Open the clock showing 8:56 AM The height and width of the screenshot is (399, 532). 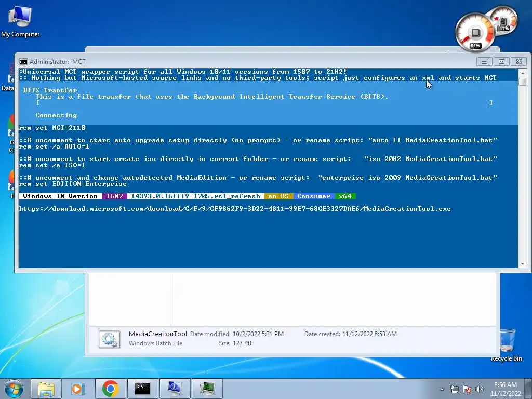506,389
